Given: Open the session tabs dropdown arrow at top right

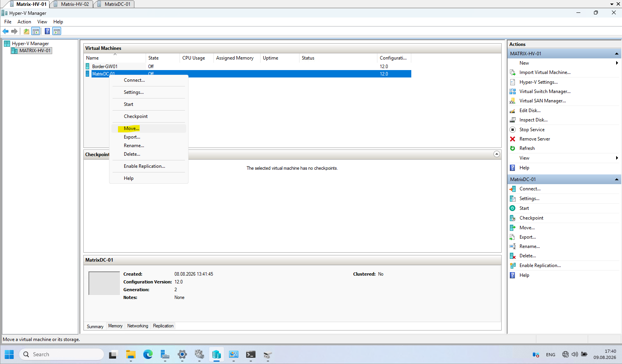Looking at the screenshot, I should pos(612,4).
